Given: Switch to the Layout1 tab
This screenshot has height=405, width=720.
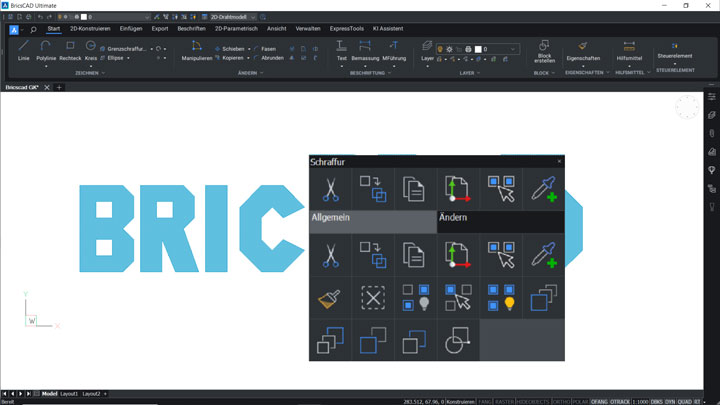Looking at the screenshot, I should 69,394.
